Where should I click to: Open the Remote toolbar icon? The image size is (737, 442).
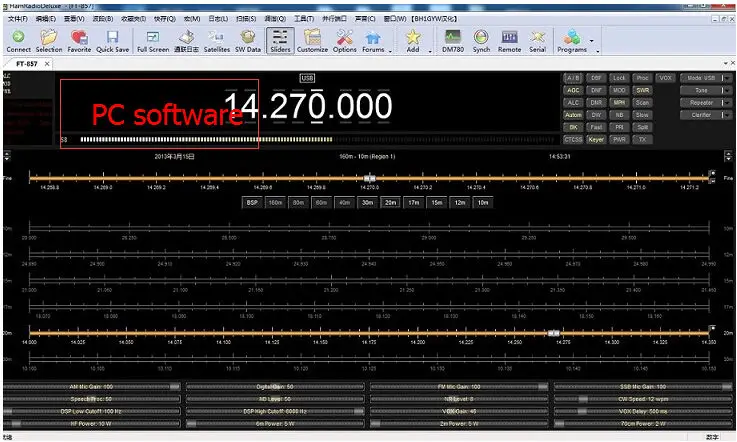[x=510, y=41]
